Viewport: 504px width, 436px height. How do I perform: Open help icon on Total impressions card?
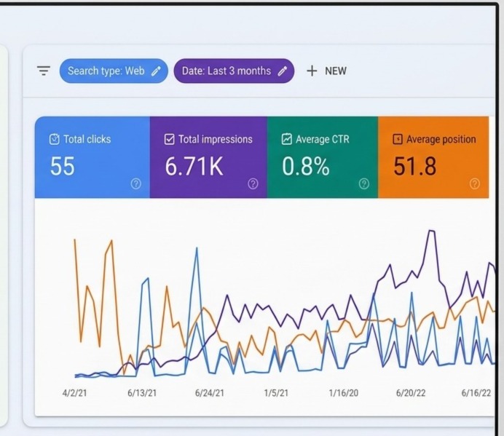point(253,183)
